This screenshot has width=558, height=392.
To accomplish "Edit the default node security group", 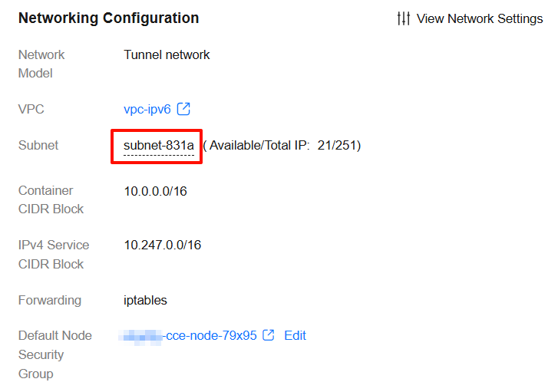I will coord(295,336).
